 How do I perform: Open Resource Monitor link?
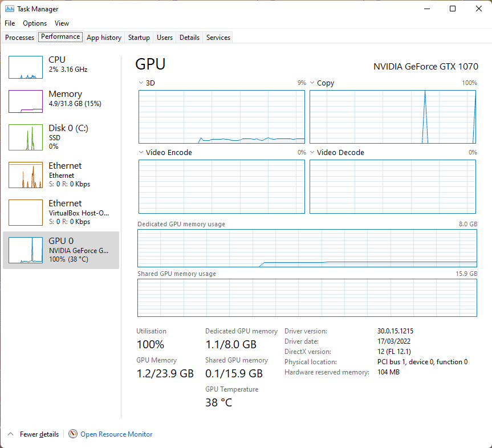[116, 434]
